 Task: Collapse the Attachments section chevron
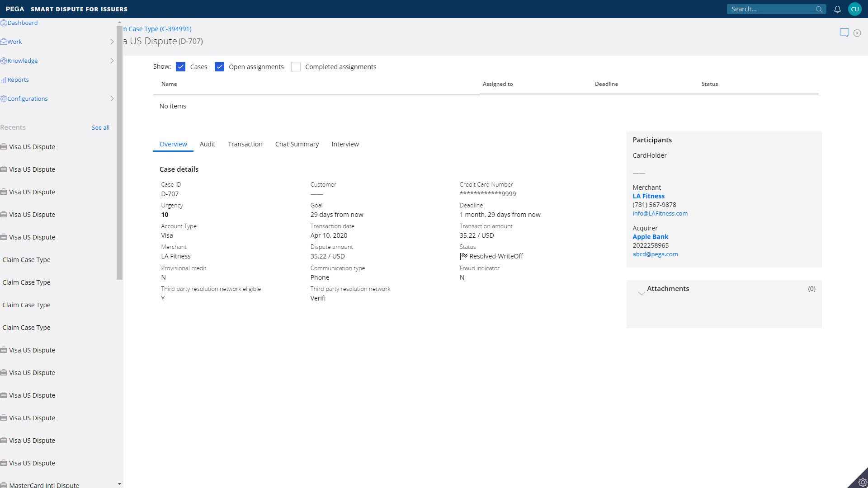[x=641, y=293]
